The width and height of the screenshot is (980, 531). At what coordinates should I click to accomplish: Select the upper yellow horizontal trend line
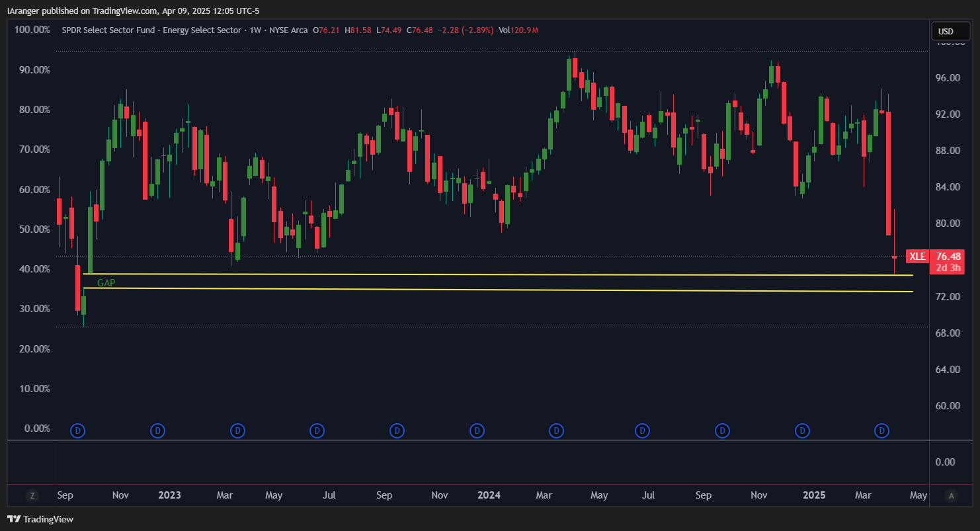(x=496, y=274)
